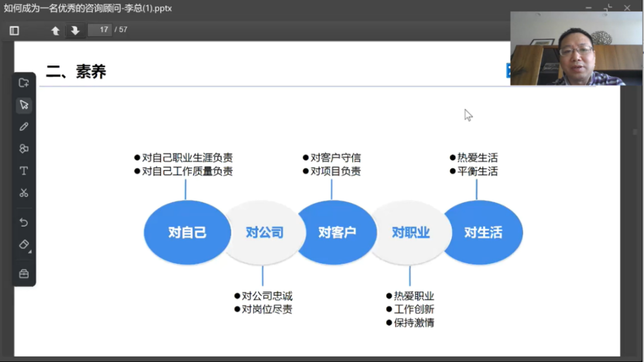Click the text 平衡生活

(x=477, y=171)
